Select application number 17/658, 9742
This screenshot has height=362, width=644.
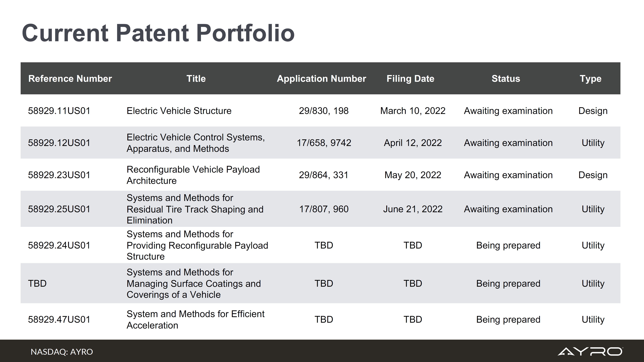point(324,143)
